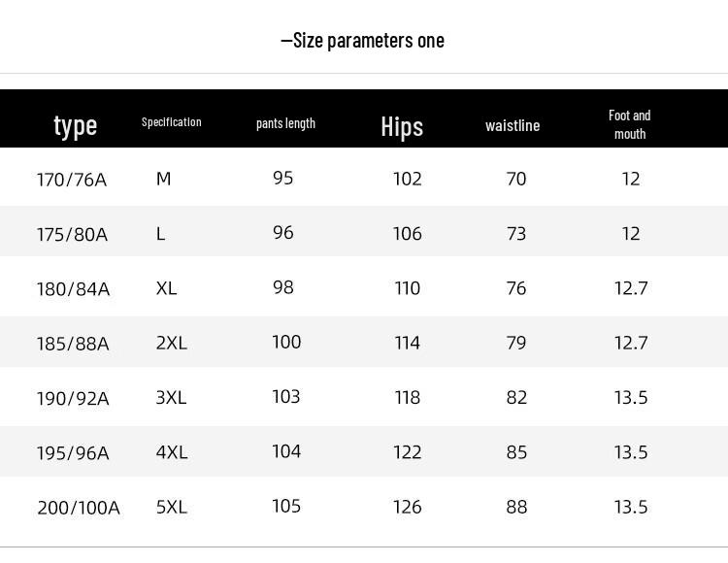Click the 175/80A type cell
The width and height of the screenshot is (728, 563).
72,235
